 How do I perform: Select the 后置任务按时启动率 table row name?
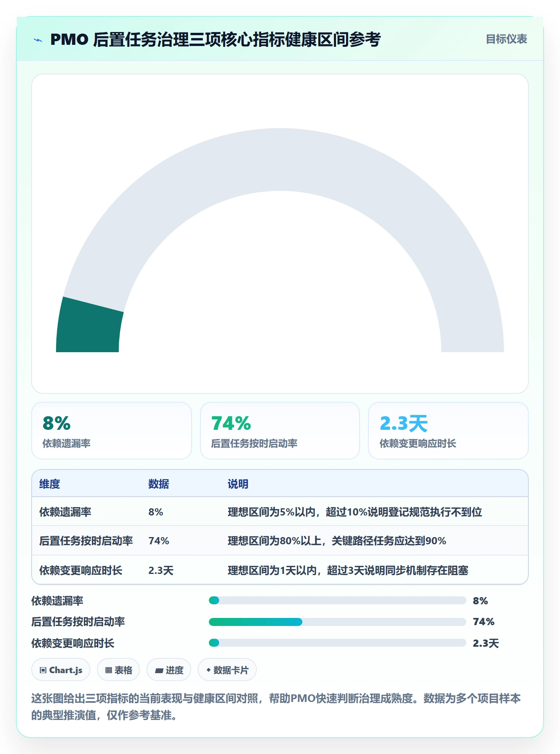pos(86,541)
